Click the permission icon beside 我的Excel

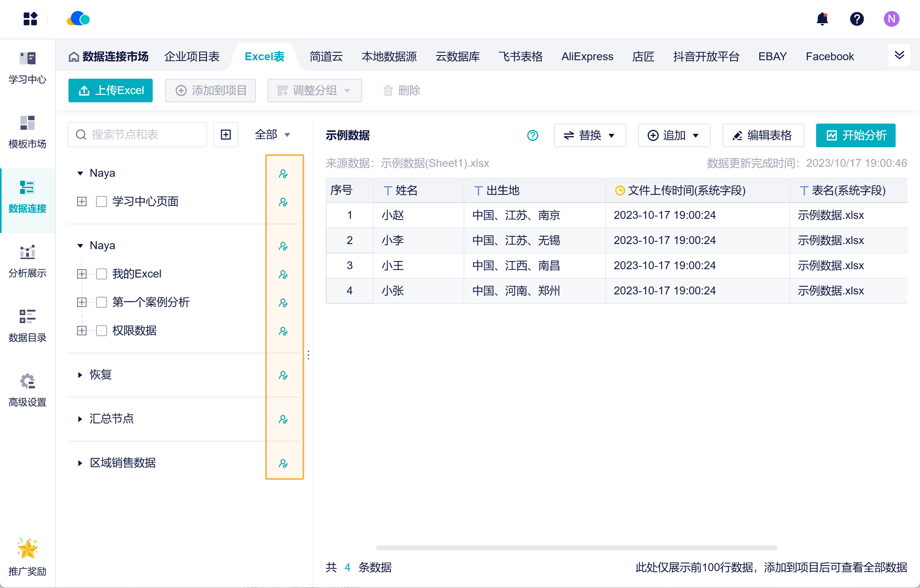coord(283,274)
